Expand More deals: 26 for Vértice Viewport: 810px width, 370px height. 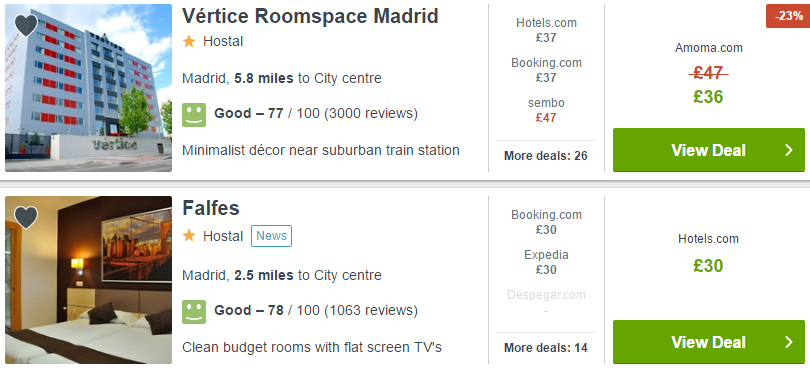click(546, 156)
